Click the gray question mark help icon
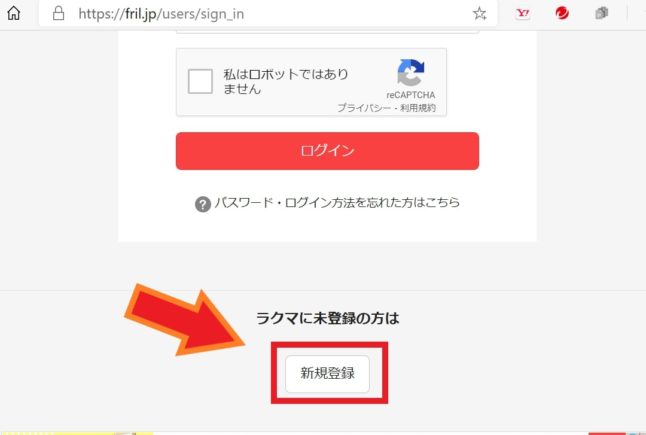 [203, 204]
